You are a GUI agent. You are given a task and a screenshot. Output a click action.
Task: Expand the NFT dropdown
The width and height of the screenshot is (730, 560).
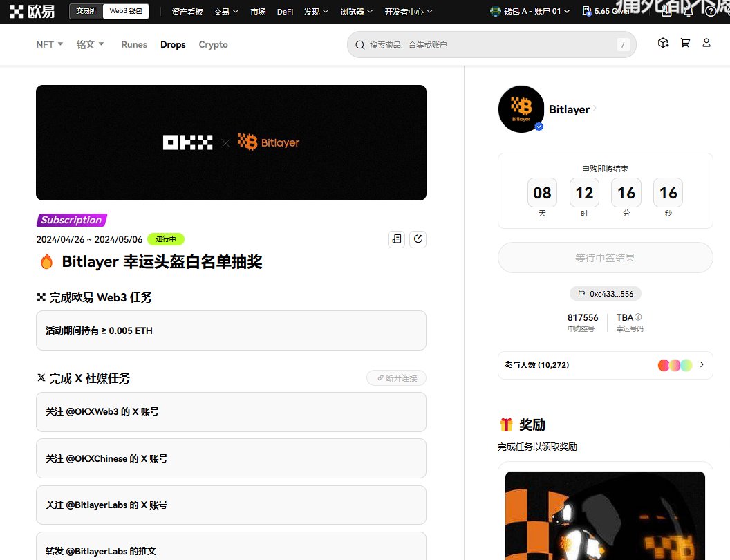click(x=49, y=44)
